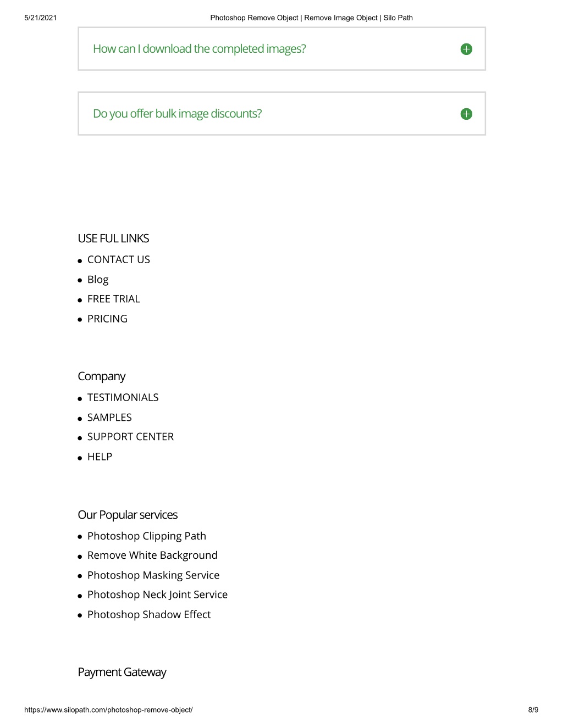Visit the SUPPORT CENTER link
563x728 pixels.
pyautogui.click(x=130, y=437)
